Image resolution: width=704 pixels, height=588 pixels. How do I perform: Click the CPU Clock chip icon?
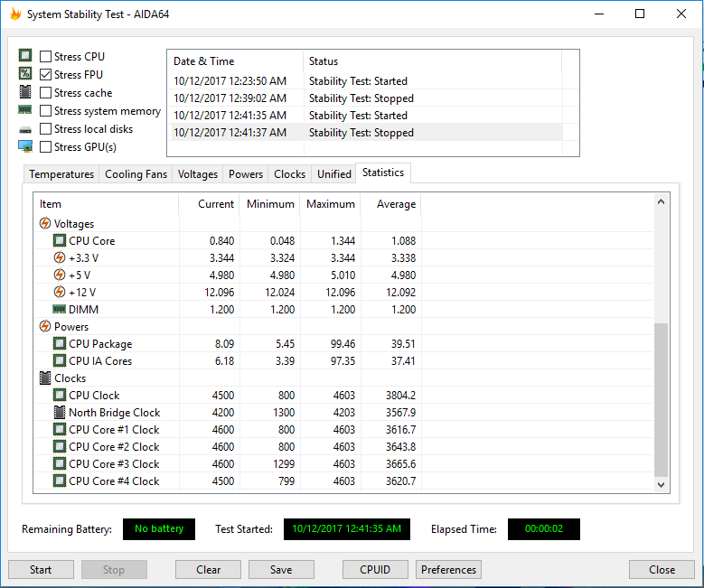coord(60,395)
